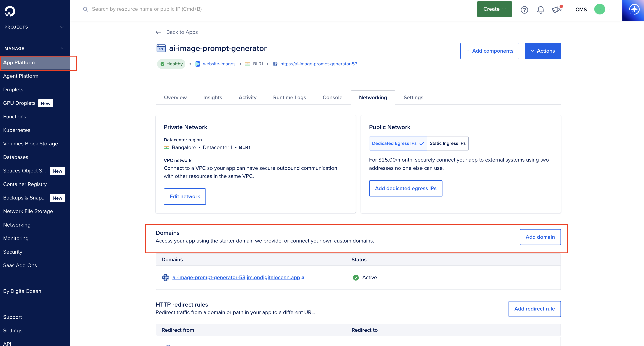644x346 pixels.
Task: Open notifications bell icon
Action: click(x=540, y=10)
